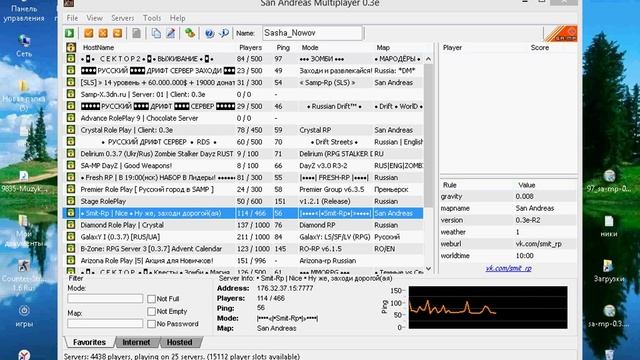640x360 pixels.
Task: Click the magnifier About/search icon
Action: [224, 33]
